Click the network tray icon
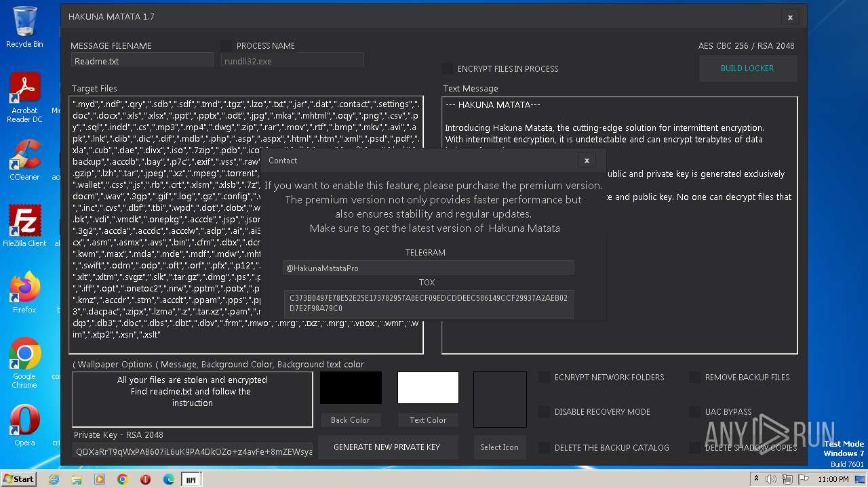This screenshot has height=488, width=868. point(787,479)
